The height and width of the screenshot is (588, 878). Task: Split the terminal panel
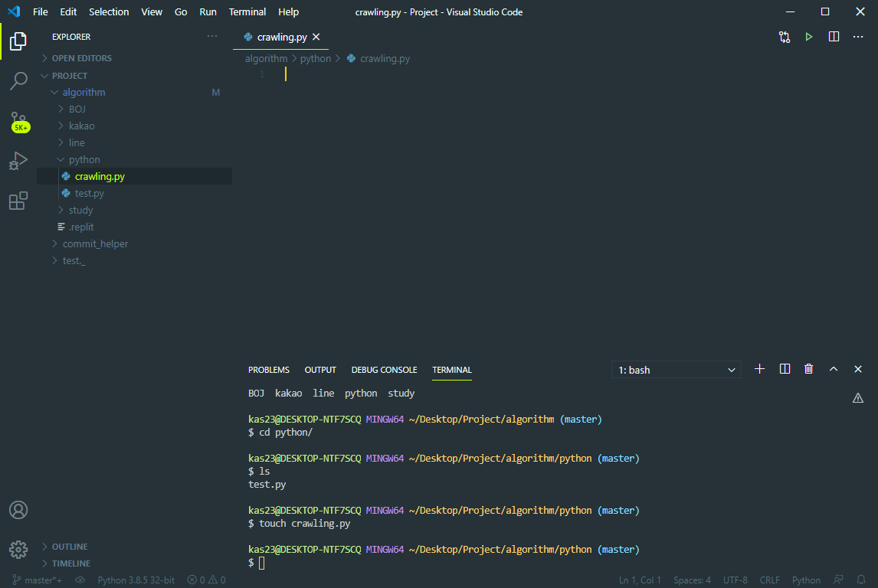[x=785, y=369]
